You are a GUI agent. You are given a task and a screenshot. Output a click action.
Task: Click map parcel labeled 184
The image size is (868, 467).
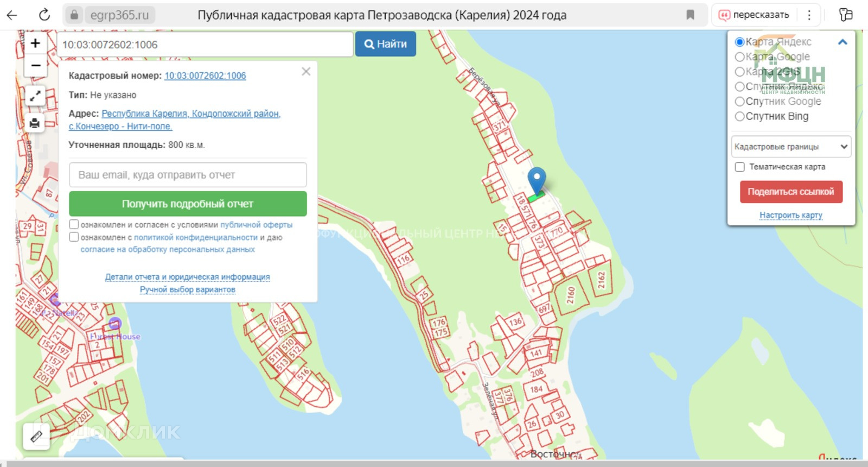537,389
